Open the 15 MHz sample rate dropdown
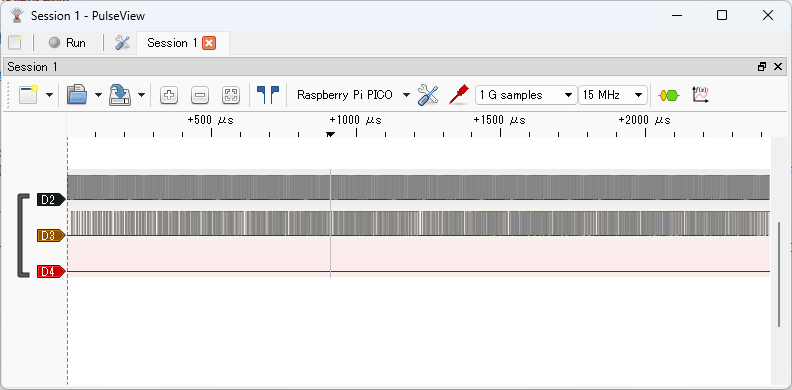Screen dimensions: 792x390 613,95
